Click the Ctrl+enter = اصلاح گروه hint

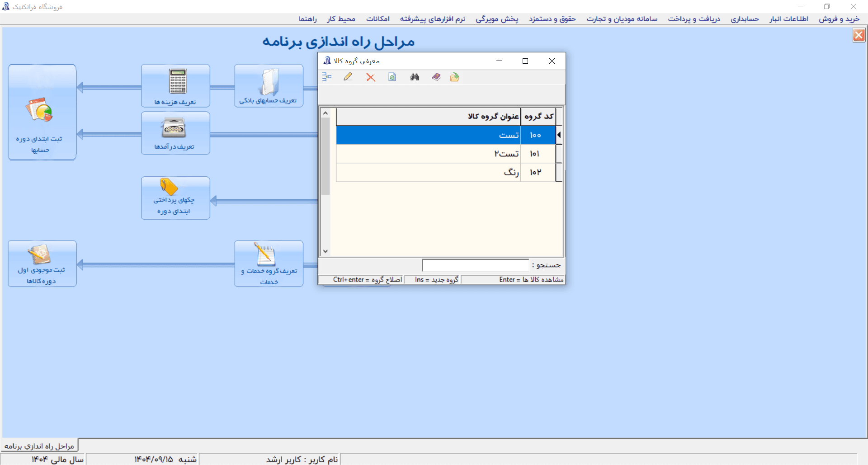(x=368, y=280)
